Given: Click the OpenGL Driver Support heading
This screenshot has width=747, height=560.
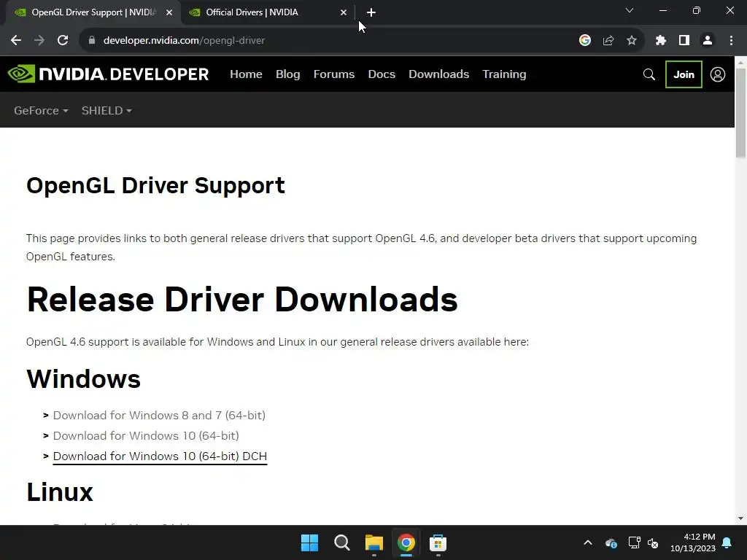Looking at the screenshot, I should 155,185.
